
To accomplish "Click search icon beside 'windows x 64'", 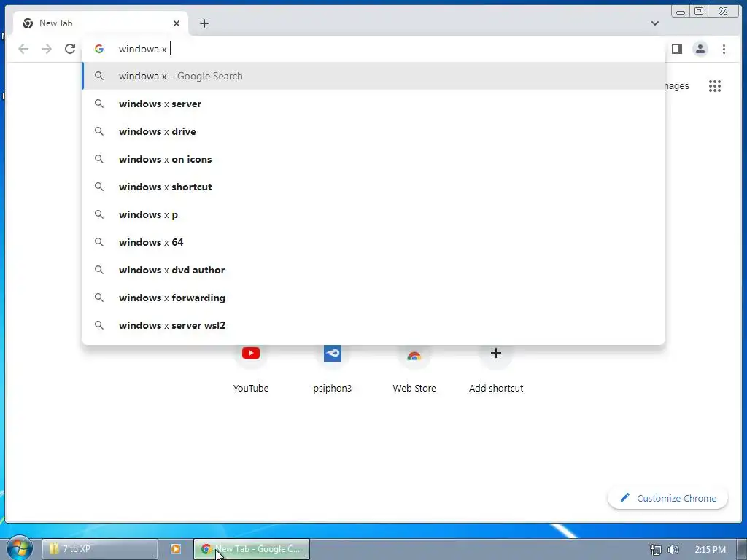I will (x=99, y=242).
